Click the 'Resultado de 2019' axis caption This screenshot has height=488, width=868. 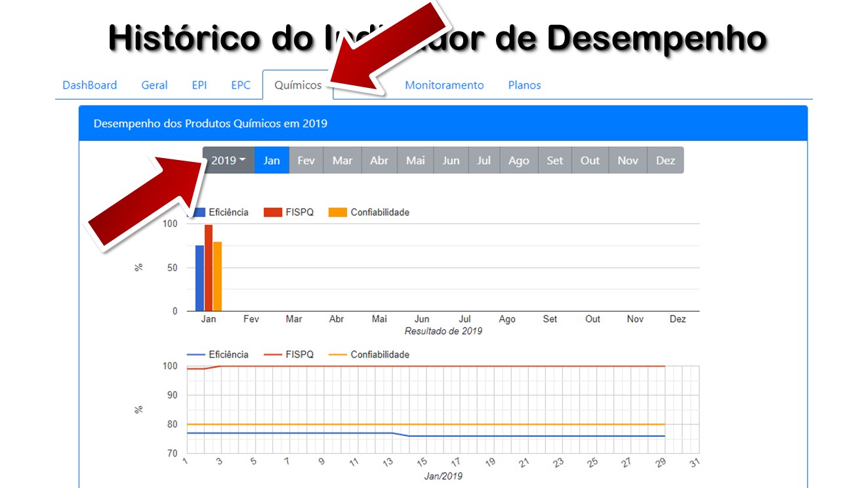(444, 331)
